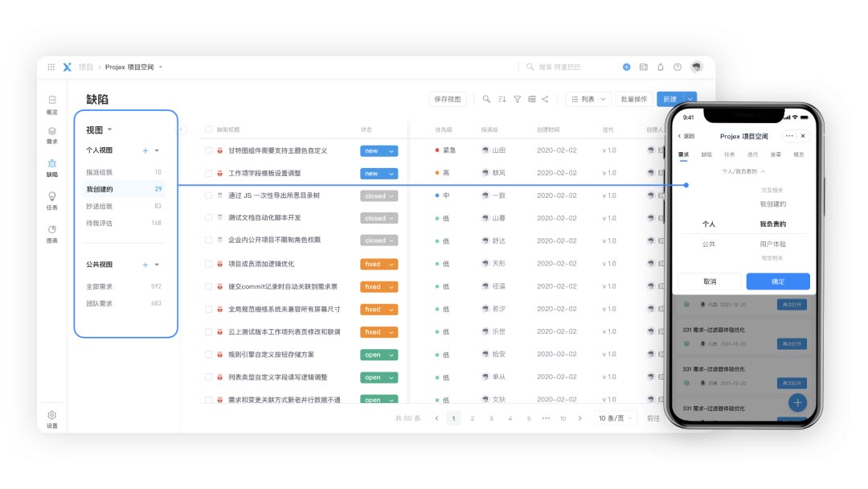Tap 任务 tab on phone
Screen dimensions: 868x489
click(x=730, y=154)
